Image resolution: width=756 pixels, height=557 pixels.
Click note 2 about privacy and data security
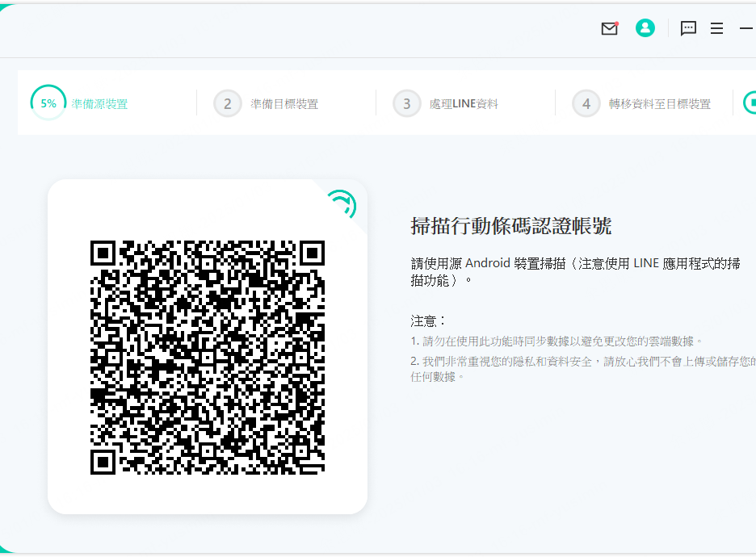583,369
